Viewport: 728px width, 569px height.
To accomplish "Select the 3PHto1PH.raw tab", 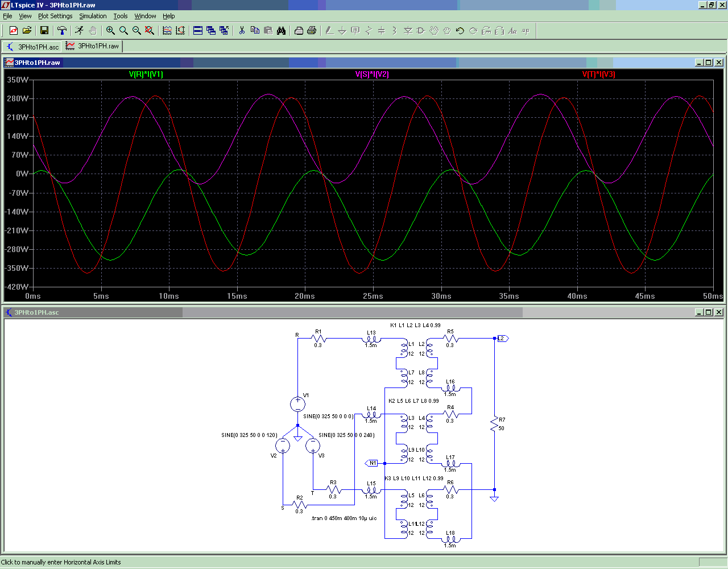I will pos(93,46).
